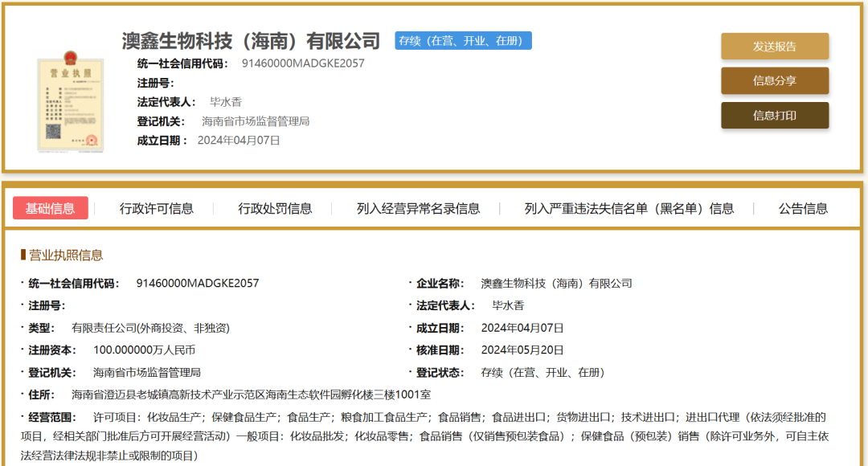Click the 澳鑫生物科技（海南）有限公司 page title
This screenshot has width=868, height=466.
(x=251, y=41)
